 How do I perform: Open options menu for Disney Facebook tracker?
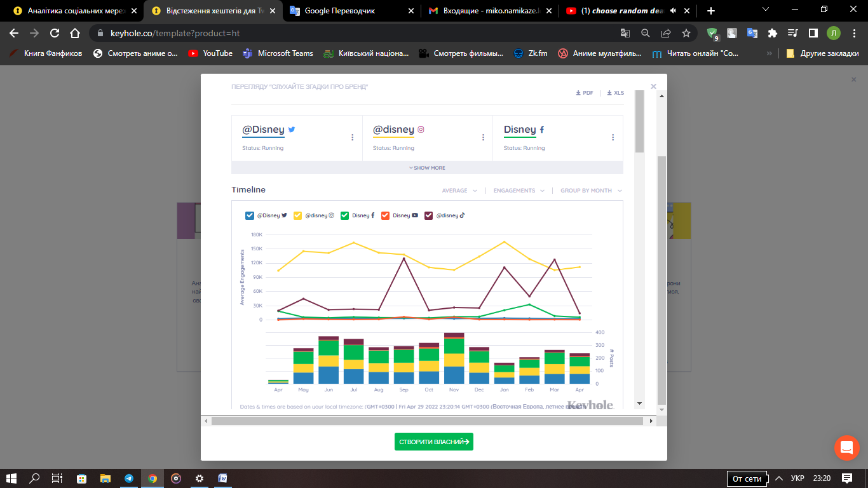click(x=613, y=137)
